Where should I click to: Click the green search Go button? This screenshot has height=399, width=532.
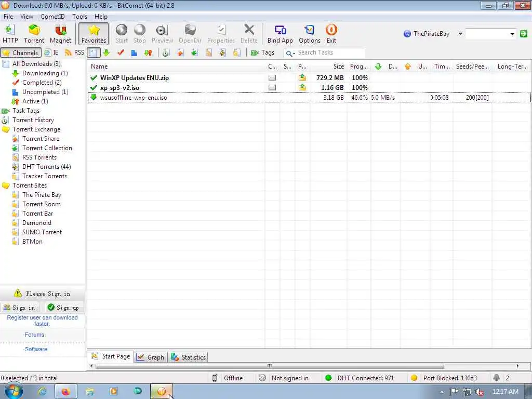(524, 34)
